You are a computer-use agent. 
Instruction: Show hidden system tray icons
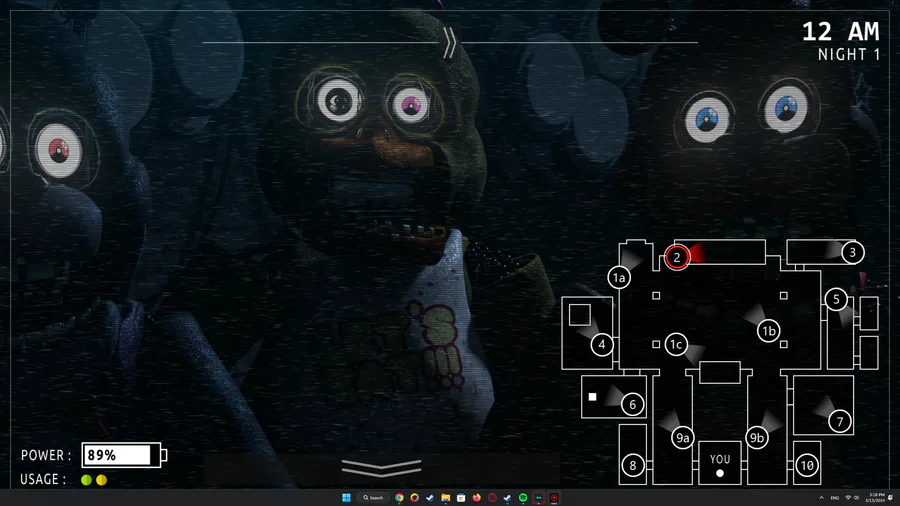(x=821, y=497)
